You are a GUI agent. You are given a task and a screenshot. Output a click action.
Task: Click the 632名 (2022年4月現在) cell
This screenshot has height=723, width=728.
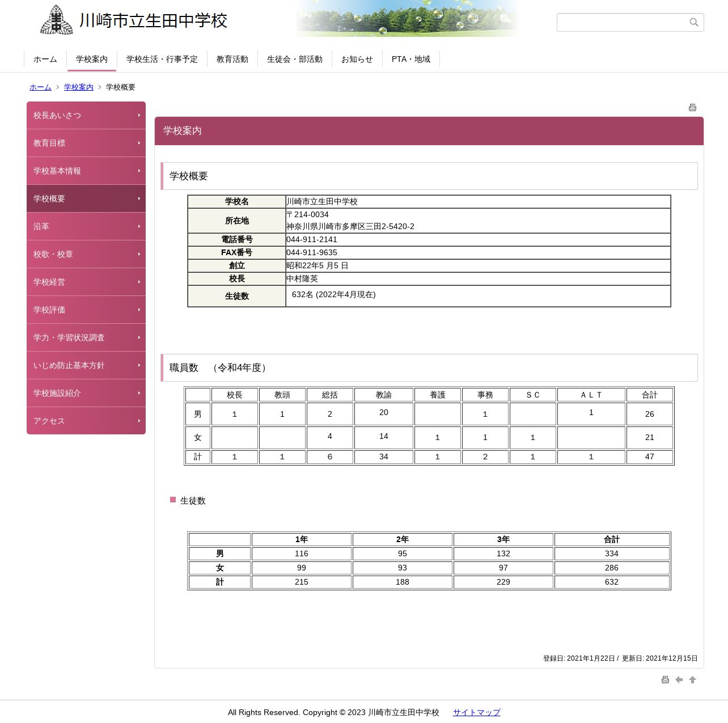click(x=478, y=296)
